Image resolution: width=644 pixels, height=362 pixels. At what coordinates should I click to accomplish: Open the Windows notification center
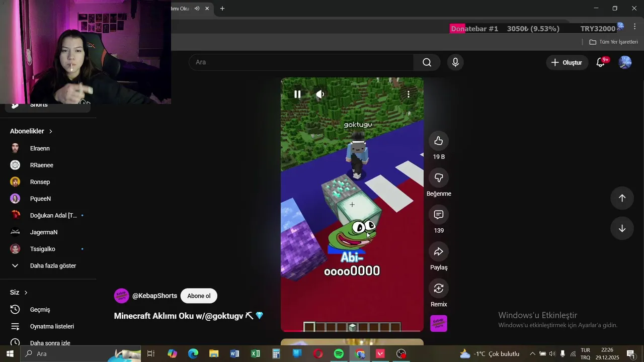click(x=631, y=353)
